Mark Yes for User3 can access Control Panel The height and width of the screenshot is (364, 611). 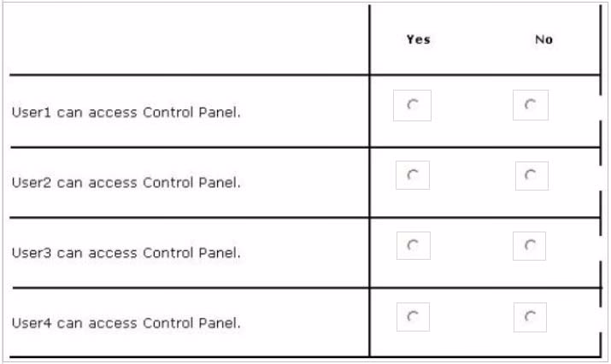coord(414,245)
